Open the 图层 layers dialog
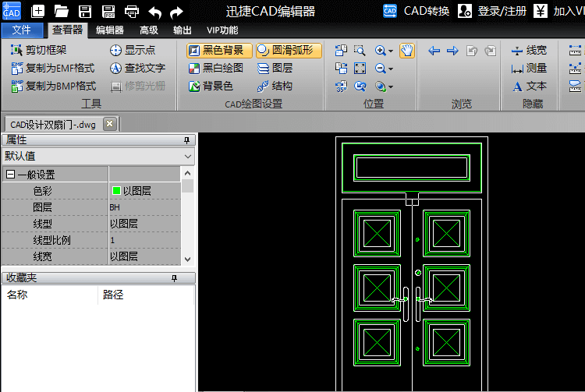 [x=275, y=68]
